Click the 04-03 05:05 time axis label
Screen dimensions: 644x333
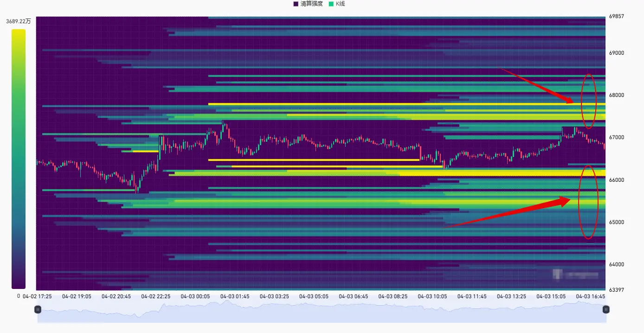click(x=314, y=296)
